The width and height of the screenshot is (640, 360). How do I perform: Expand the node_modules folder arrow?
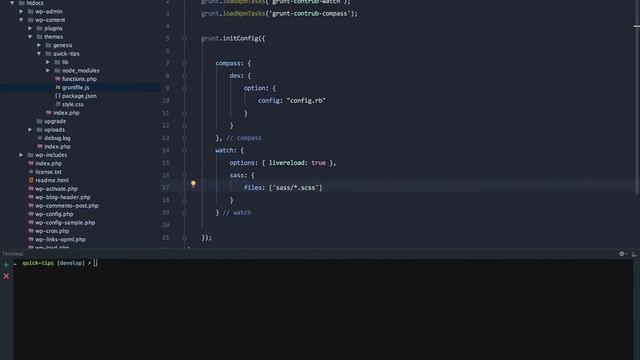tap(48, 70)
